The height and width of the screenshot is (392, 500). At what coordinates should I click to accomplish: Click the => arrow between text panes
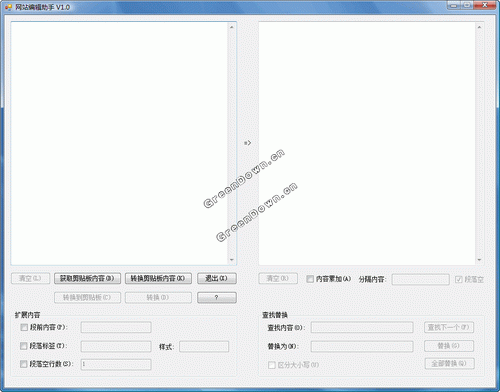point(247,143)
